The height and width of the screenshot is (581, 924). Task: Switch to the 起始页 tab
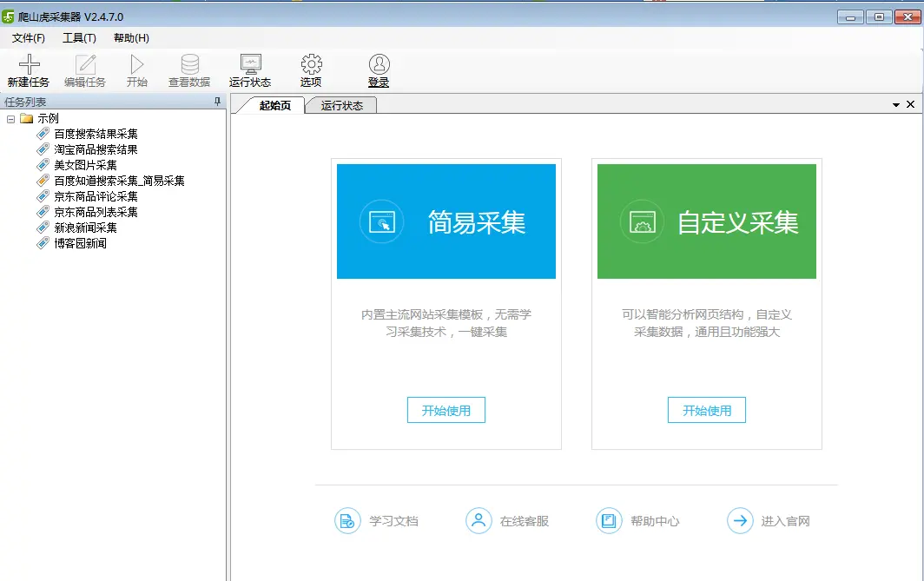(x=275, y=105)
